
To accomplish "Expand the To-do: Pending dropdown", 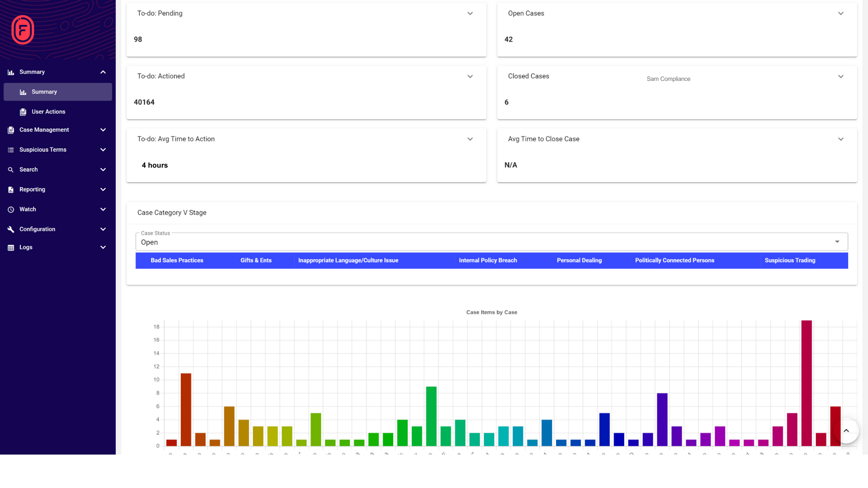I will 470,13.
